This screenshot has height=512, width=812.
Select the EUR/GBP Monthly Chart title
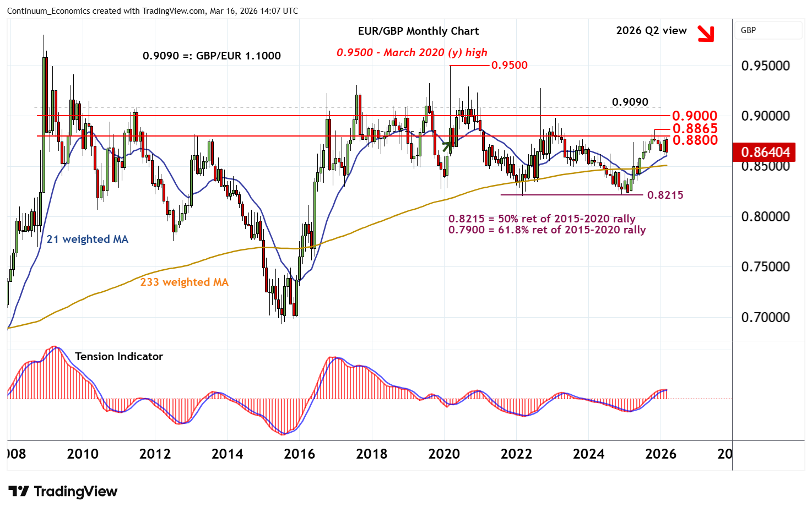click(x=418, y=31)
